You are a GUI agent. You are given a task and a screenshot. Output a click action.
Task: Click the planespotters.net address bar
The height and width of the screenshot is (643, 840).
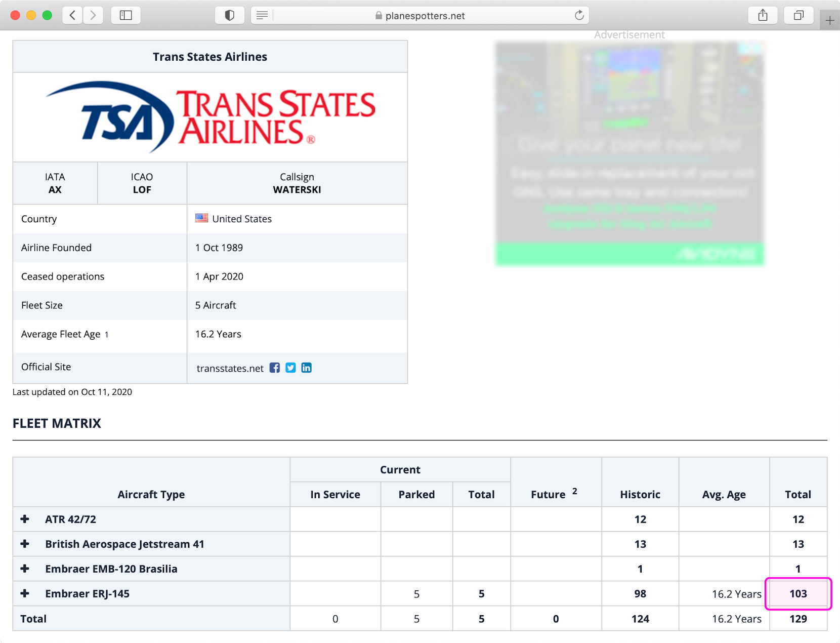(420, 15)
